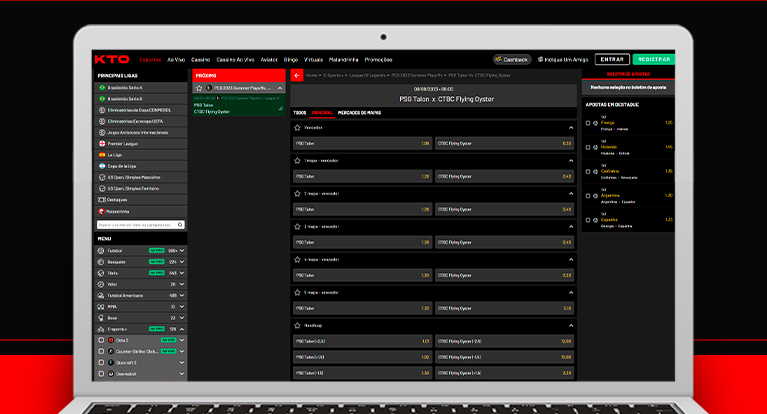Tick the Counter-Strike checkbox
Viewport: 767px width, 414px height.
101,351
